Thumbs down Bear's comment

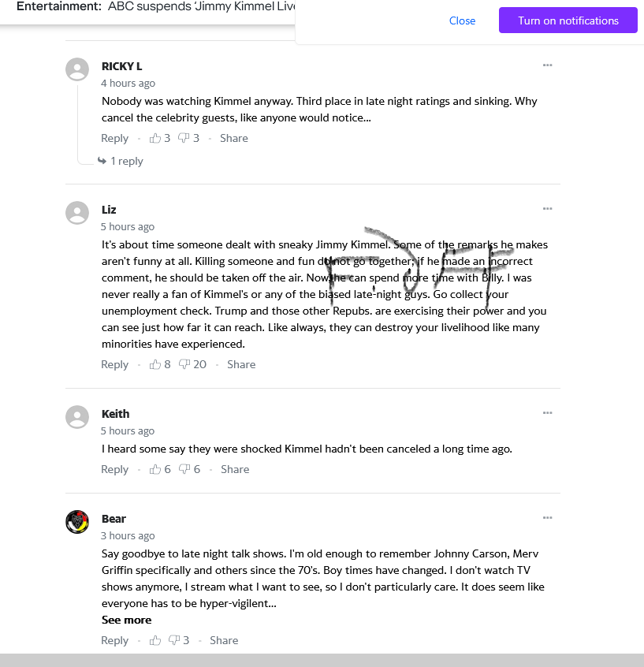[x=174, y=640]
